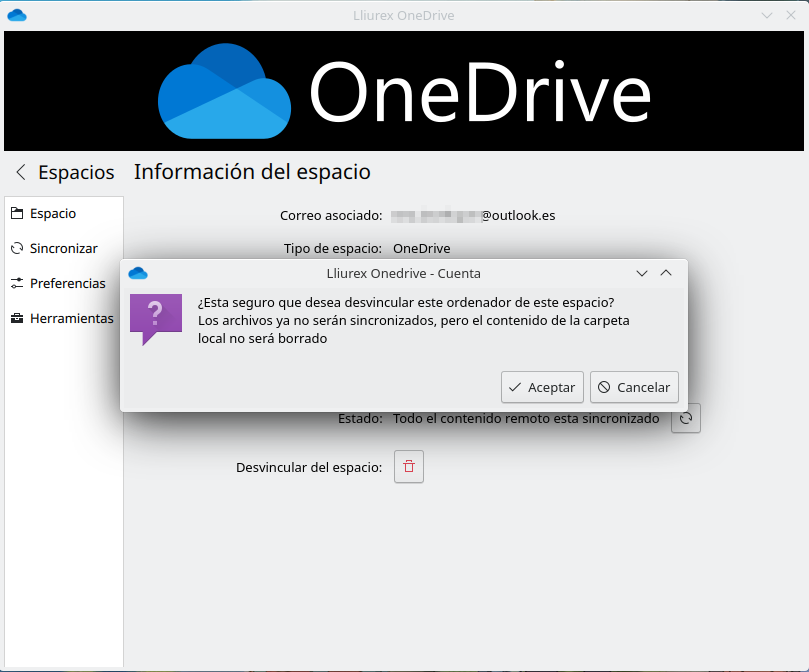The height and width of the screenshot is (672, 809).
Task: Go back using the arrow beside Espacios
Action: [21, 172]
